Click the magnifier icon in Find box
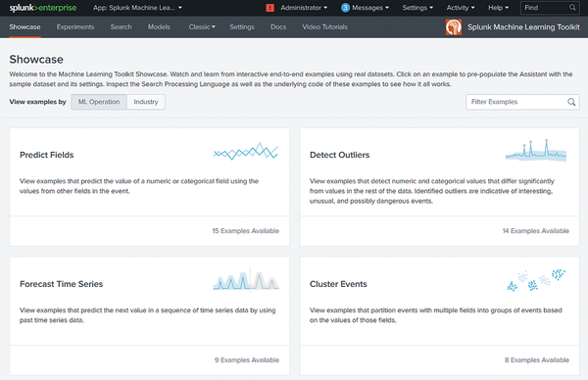Viewport: 588px width, 380px height. 572,8
